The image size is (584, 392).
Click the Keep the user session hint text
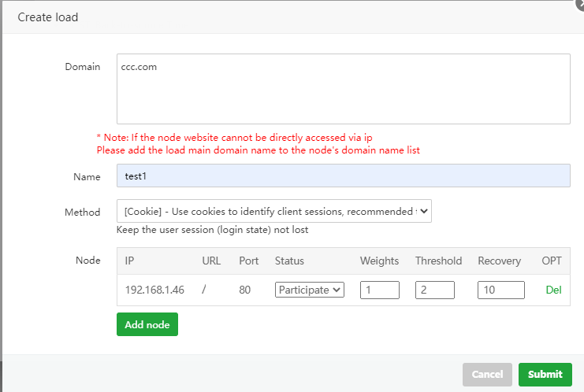click(212, 230)
